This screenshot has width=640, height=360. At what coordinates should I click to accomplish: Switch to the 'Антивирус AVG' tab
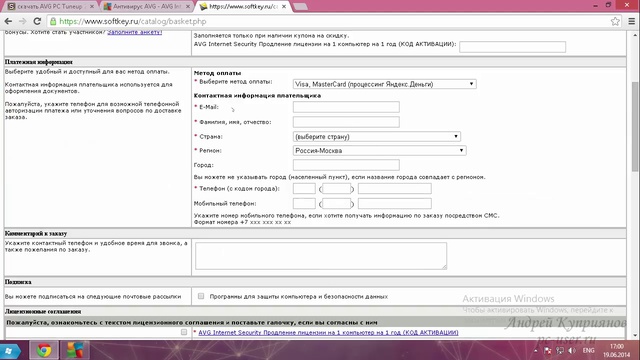(x=147, y=7)
